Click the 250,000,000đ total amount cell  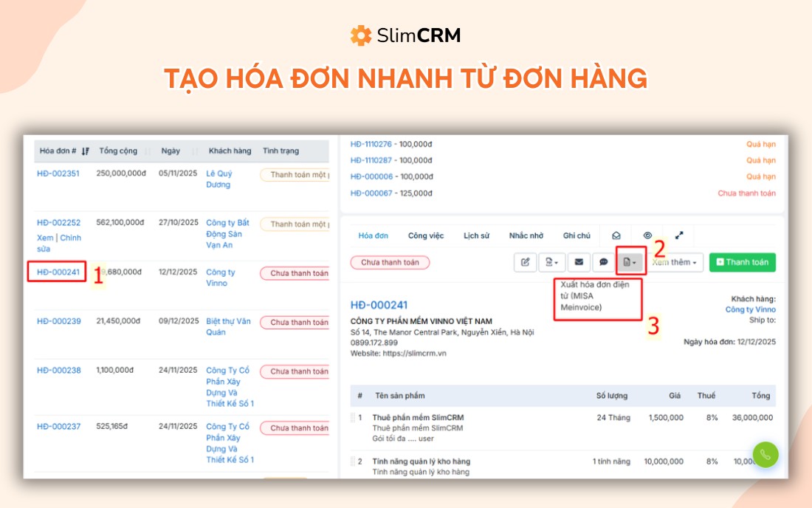click(121, 173)
